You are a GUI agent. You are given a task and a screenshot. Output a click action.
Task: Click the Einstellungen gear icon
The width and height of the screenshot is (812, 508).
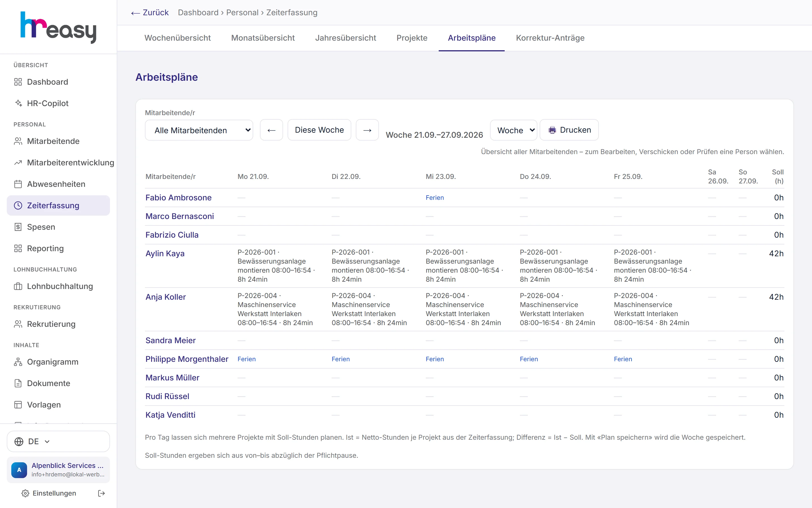25,493
